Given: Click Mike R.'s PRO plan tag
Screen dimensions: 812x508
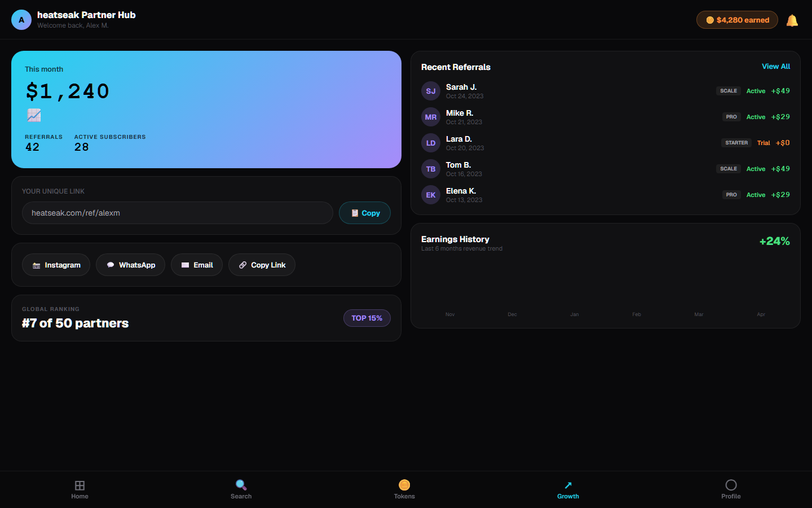Looking at the screenshot, I should pos(731,117).
